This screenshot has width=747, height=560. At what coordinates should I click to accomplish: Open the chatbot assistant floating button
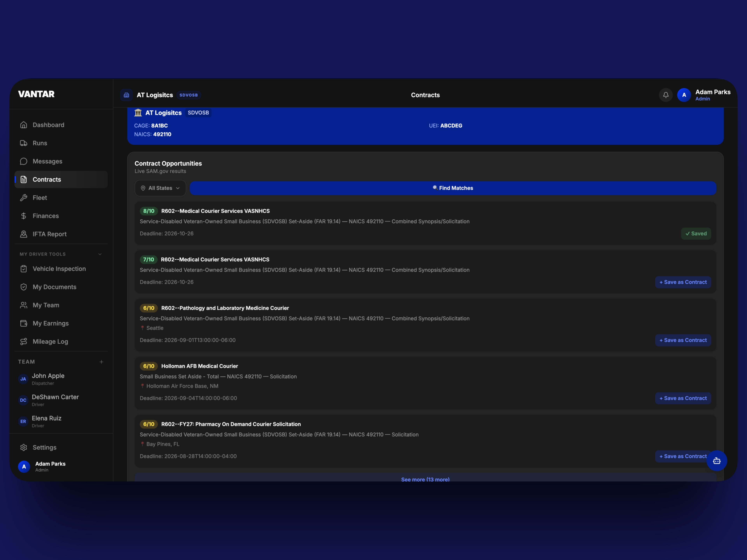point(717,461)
